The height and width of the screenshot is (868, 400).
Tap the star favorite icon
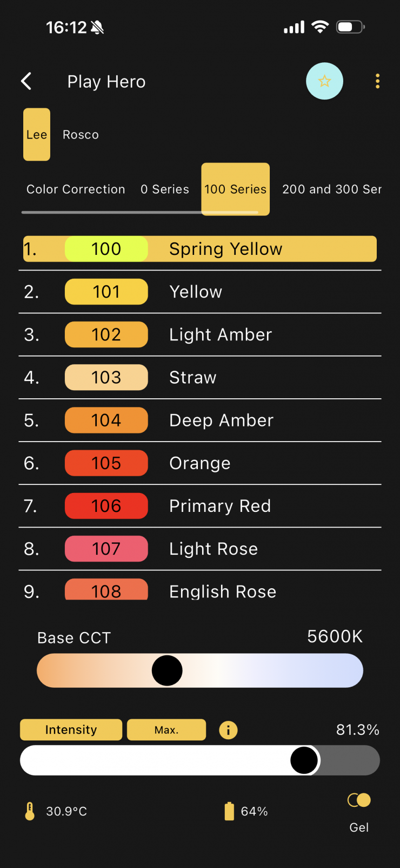tap(324, 81)
